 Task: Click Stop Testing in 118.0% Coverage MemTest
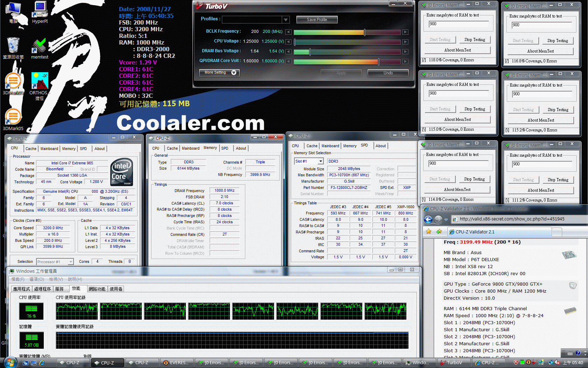tap(475, 40)
